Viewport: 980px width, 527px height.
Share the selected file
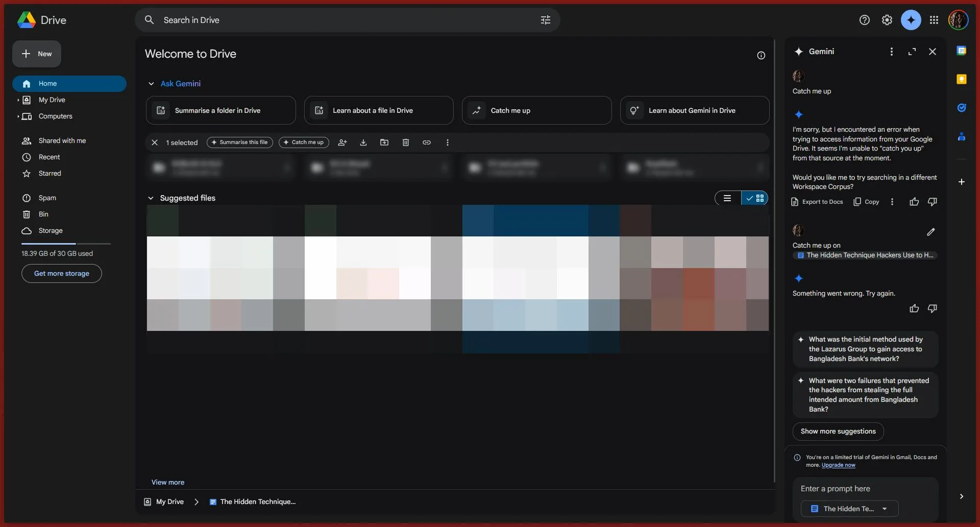342,142
